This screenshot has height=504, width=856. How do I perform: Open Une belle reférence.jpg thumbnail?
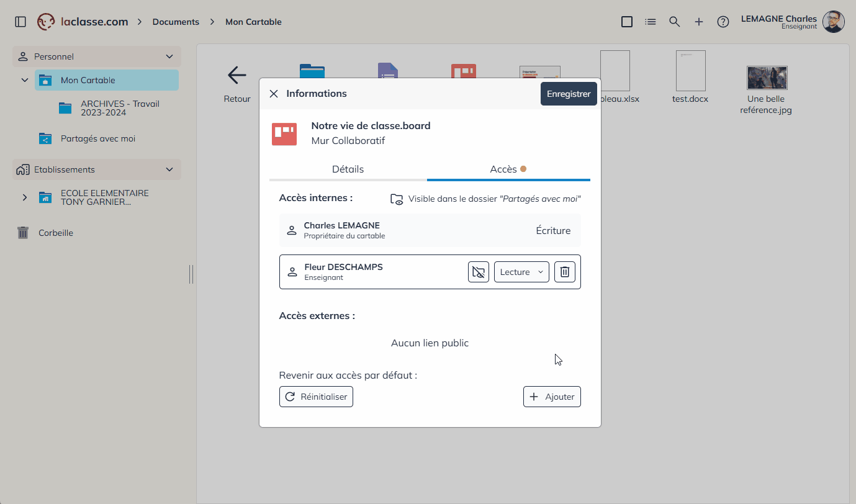(x=766, y=79)
